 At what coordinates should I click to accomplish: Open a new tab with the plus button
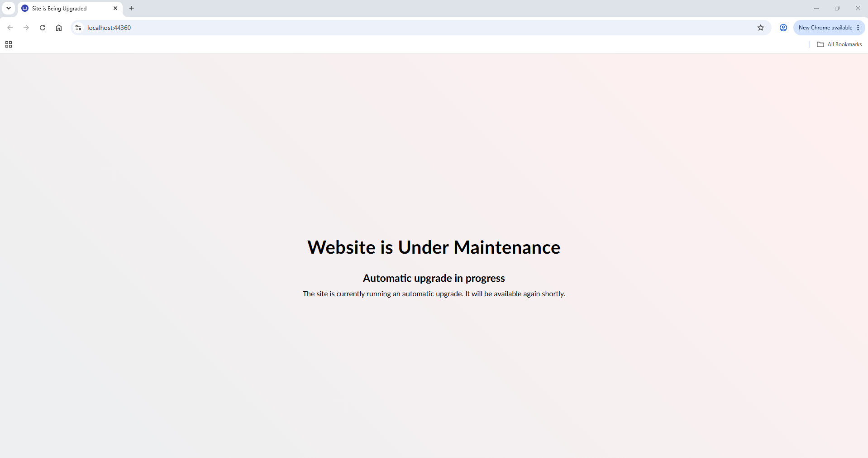click(132, 8)
